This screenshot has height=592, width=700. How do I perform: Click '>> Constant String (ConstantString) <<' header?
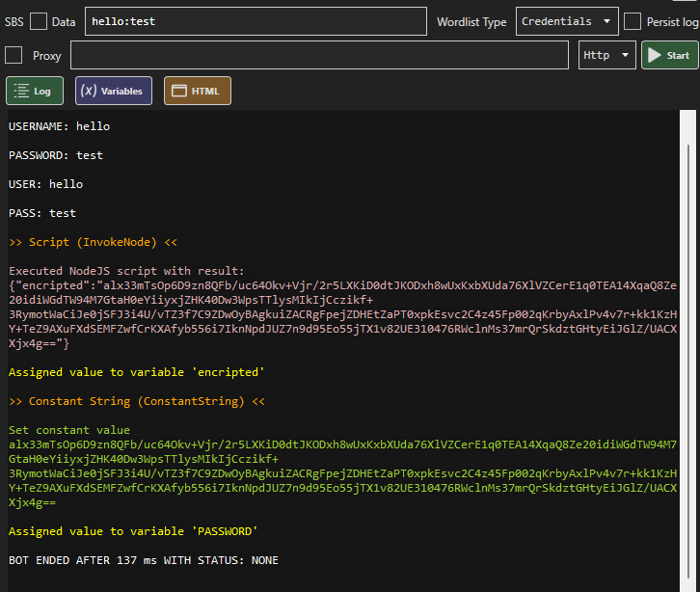[x=137, y=401]
